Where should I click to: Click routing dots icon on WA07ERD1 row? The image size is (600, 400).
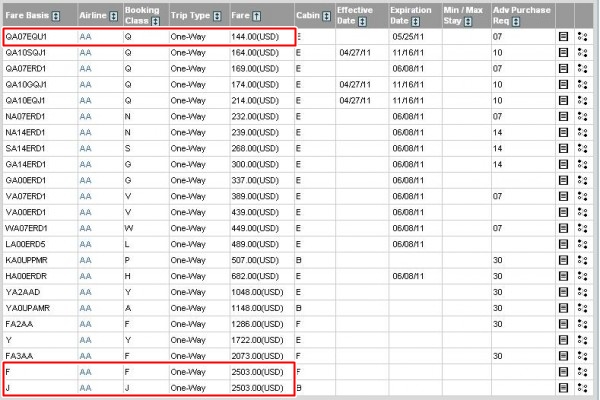(x=582, y=228)
